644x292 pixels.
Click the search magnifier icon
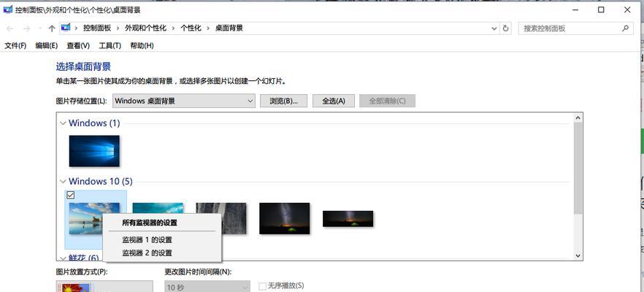(625, 28)
